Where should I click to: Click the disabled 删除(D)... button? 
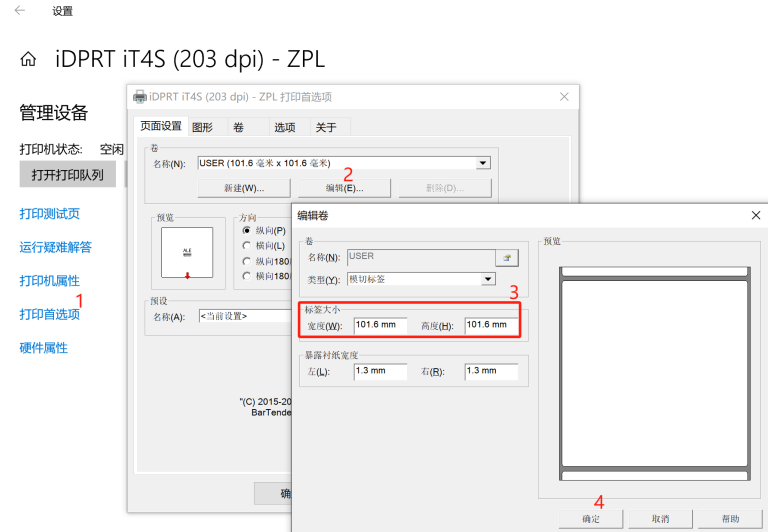[x=445, y=188]
